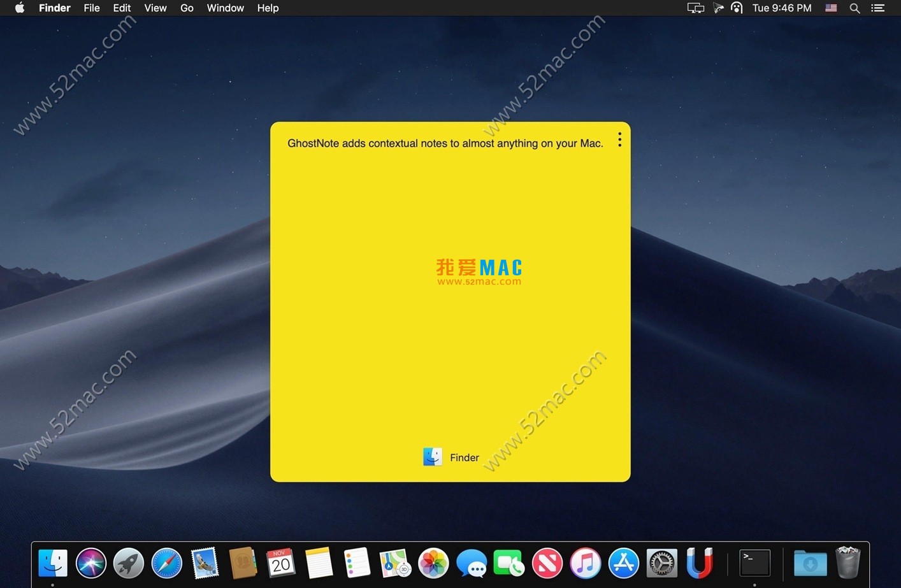Open Notification Center list icon
Image resolution: width=901 pixels, height=588 pixels.
coord(878,8)
